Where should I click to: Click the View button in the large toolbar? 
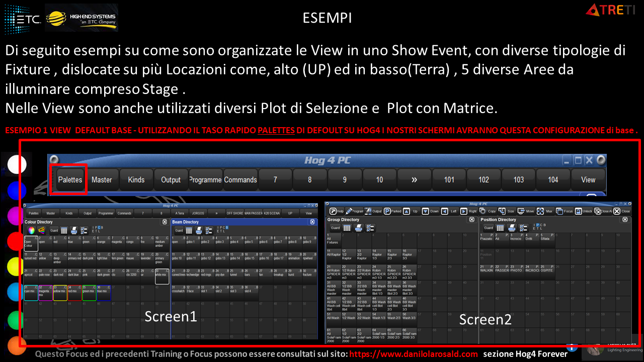pyautogui.click(x=588, y=179)
